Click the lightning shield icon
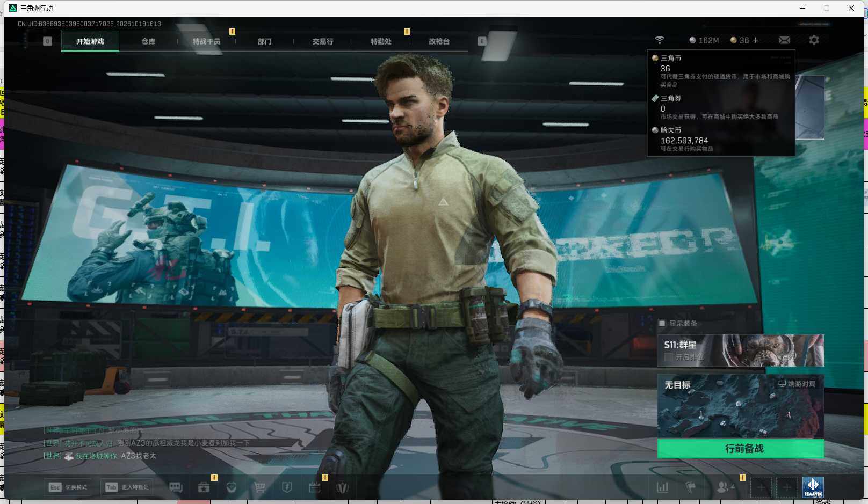This screenshot has width=868, height=504. [287, 487]
